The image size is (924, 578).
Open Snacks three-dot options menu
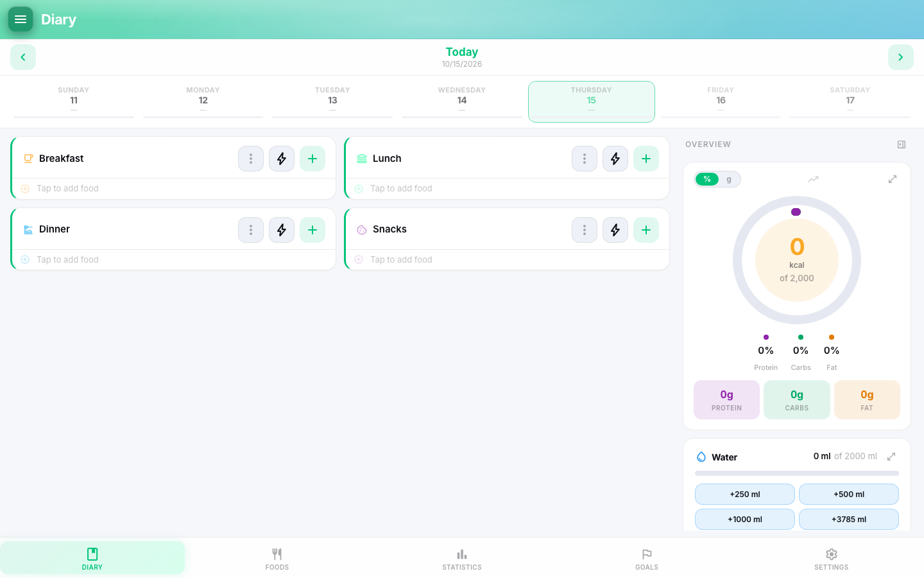click(585, 230)
